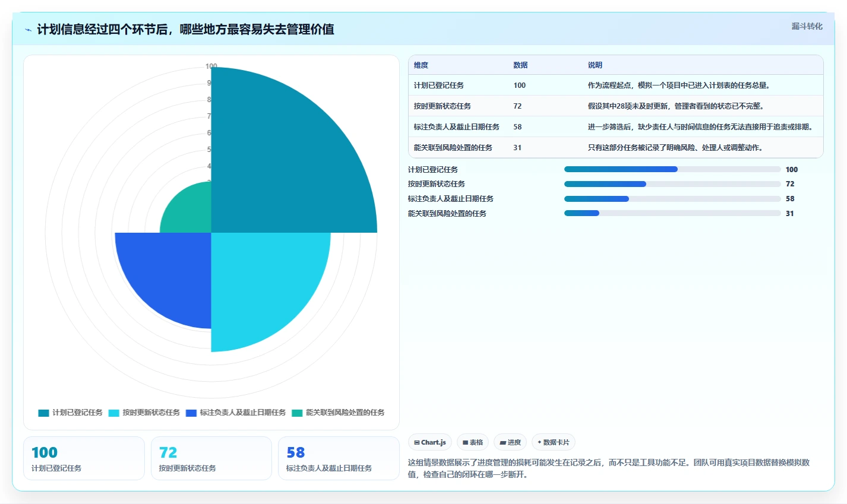This screenshot has height=504, width=847.
Task: Open the stat card showing 72
Action: tap(211, 458)
